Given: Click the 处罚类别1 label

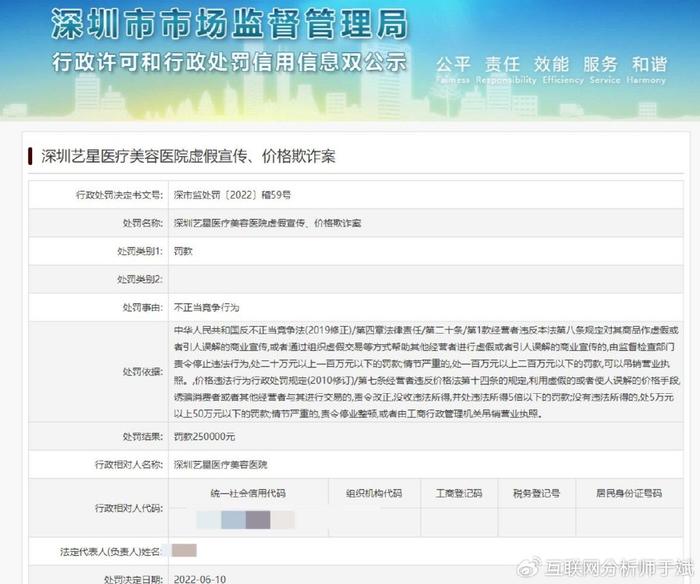Looking at the screenshot, I should [x=140, y=251].
